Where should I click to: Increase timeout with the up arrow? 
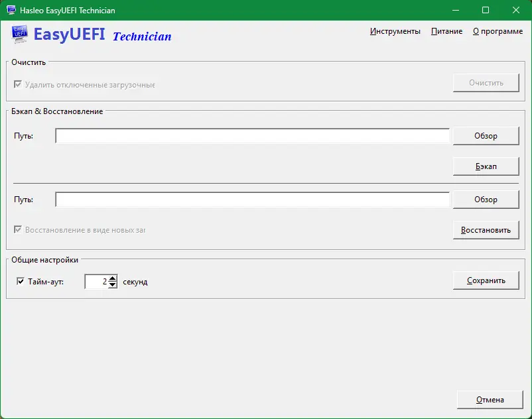[113, 278]
